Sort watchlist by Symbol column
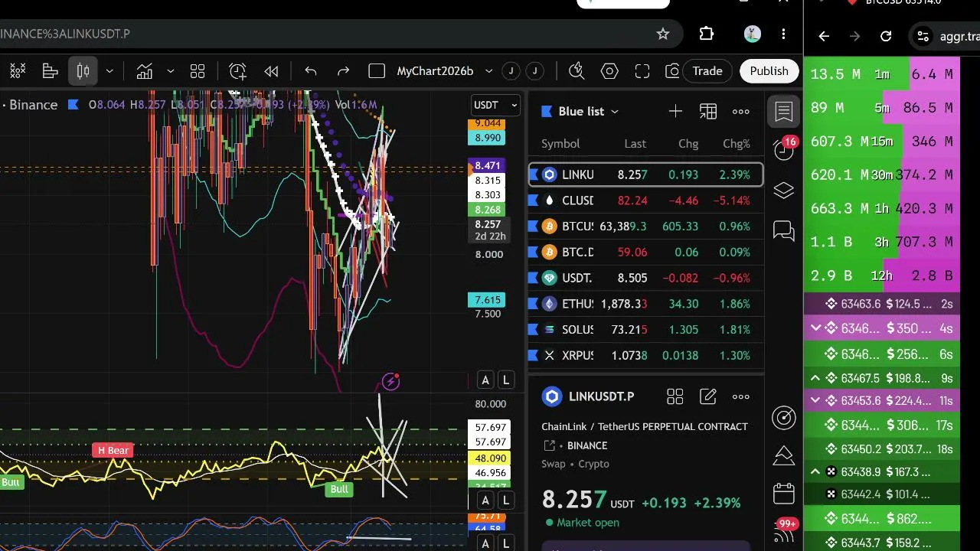Image resolution: width=980 pixels, height=551 pixels. [x=560, y=144]
